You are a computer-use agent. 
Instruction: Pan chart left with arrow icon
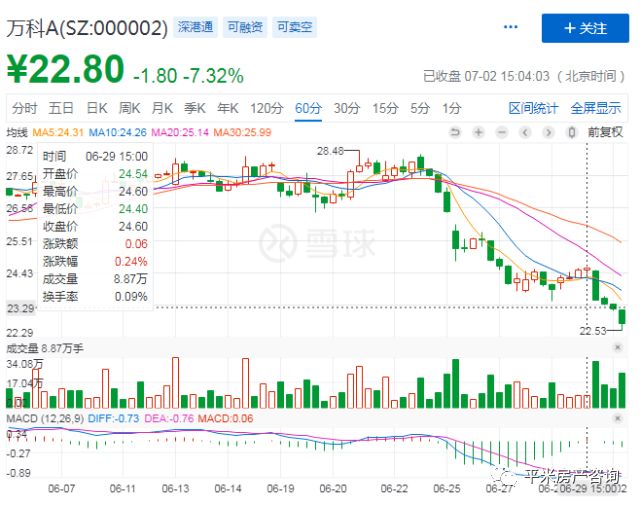point(525,132)
